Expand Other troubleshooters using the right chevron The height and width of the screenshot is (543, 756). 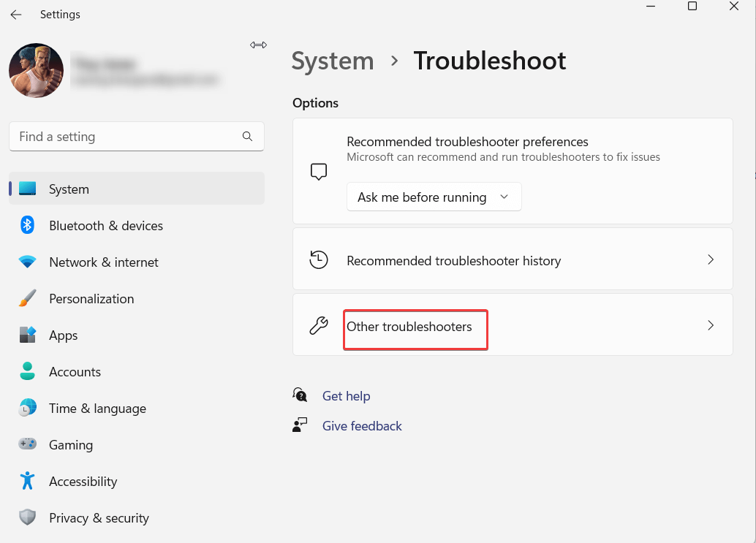click(710, 325)
